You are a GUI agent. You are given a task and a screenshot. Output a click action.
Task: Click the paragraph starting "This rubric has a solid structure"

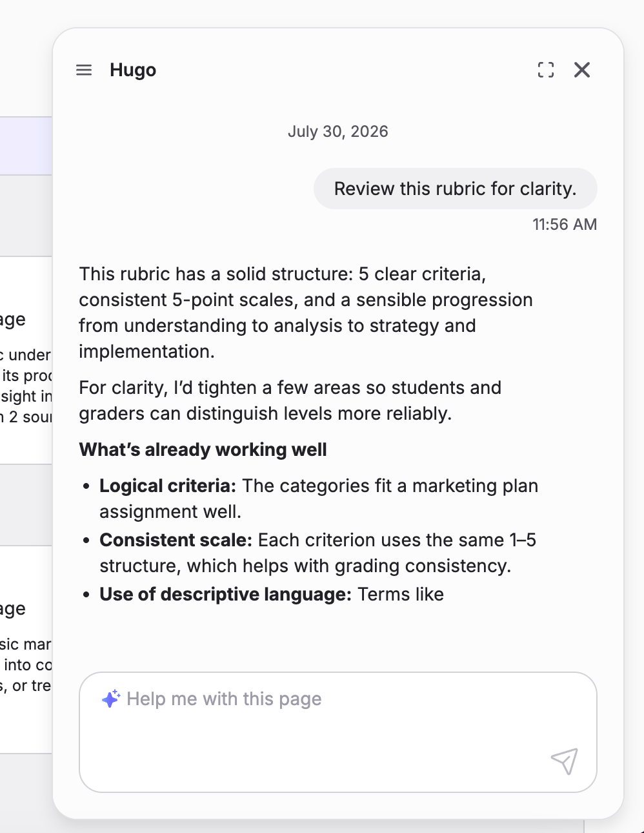pos(306,313)
